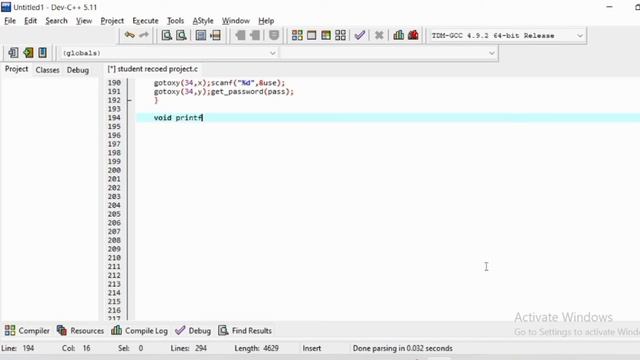Open the Edit menu
Screen dimensions: 640x360
pyautogui.click(x=30, y=21)
